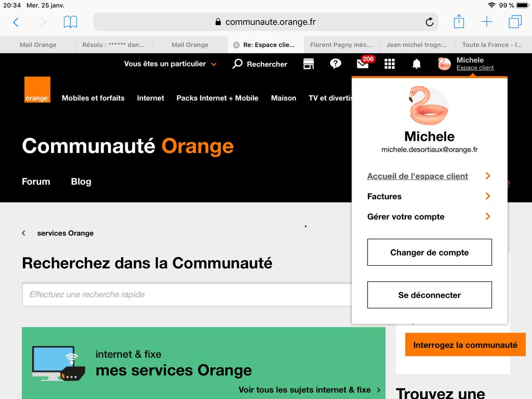532x399 pixels.
Task: Open Gérer votre compte chevron
Action: 488,216
